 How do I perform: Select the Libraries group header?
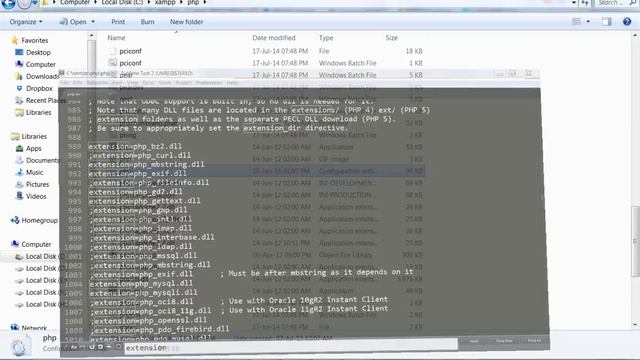pos(34,136)
